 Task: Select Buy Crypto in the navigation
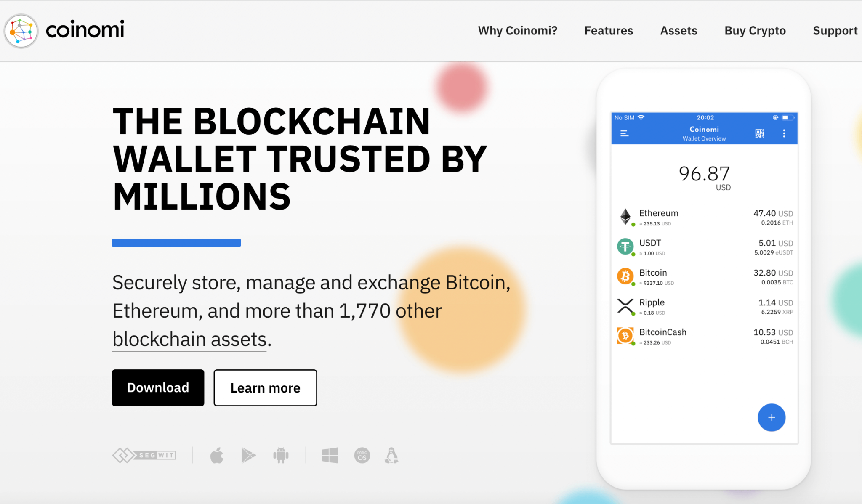pos(755,30)
